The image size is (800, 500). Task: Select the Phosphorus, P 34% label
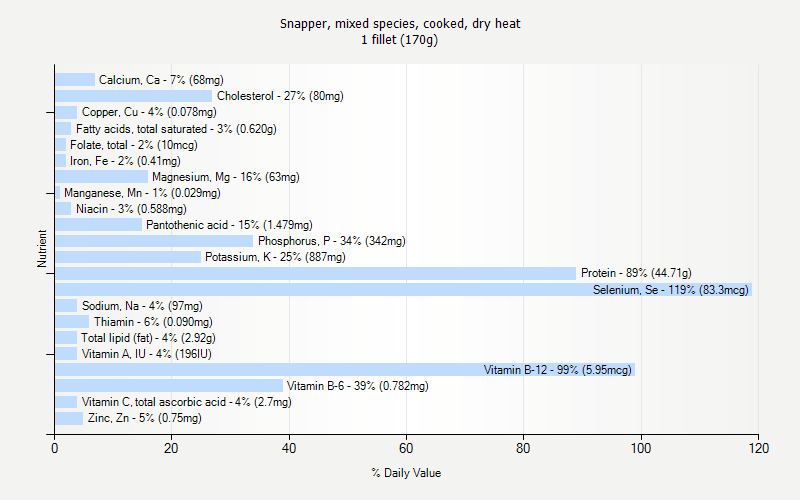click(x=332, y=241)
